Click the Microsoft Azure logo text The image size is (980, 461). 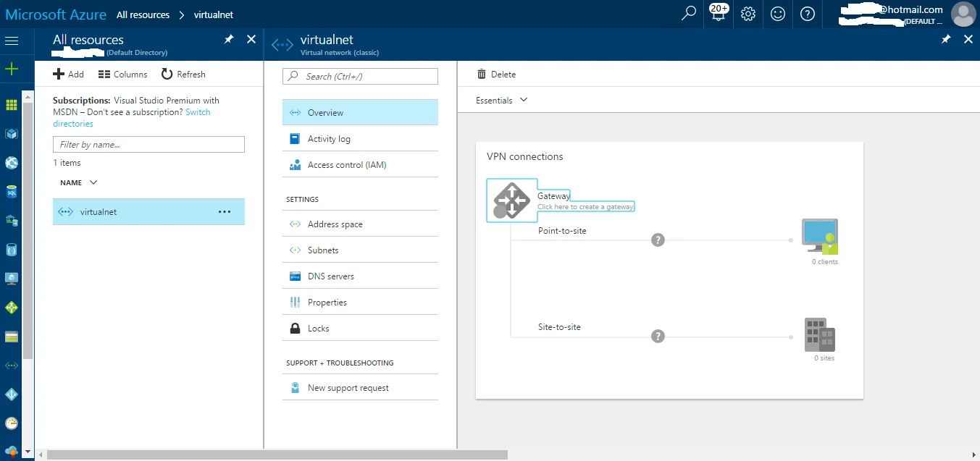pyautogui.click(x=56, y=14)
